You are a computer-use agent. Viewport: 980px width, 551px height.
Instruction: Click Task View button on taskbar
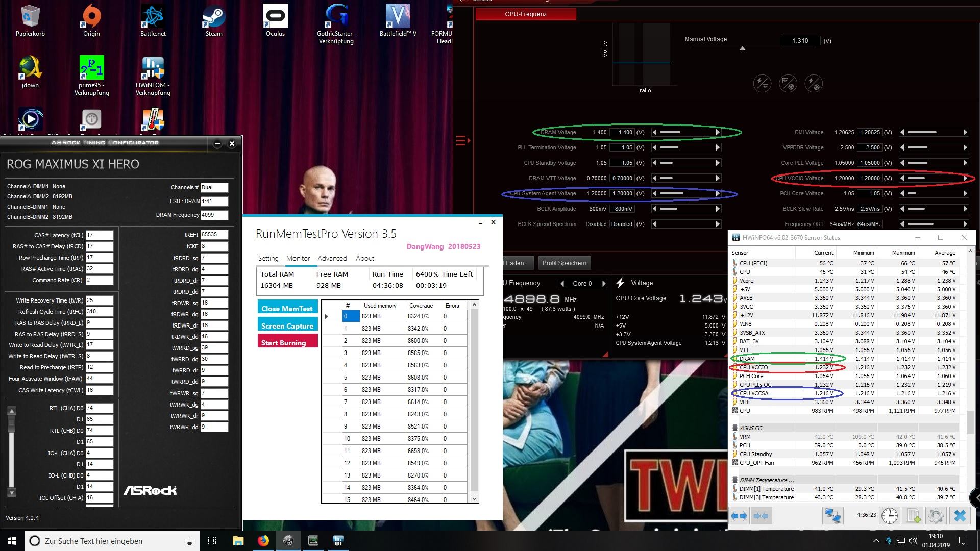coord(212,541)
